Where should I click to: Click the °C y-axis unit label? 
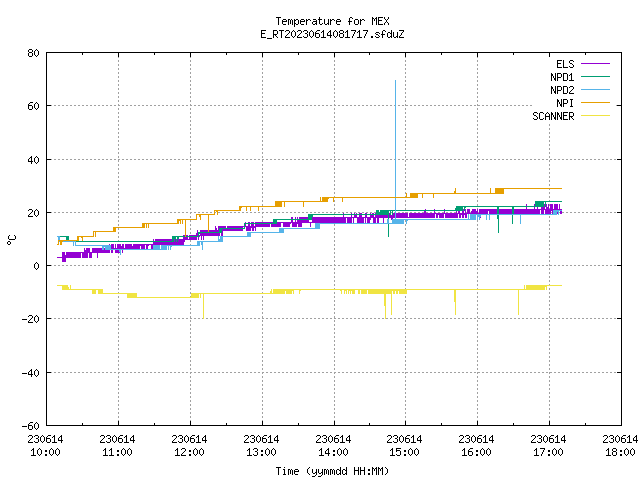[11, 240]
